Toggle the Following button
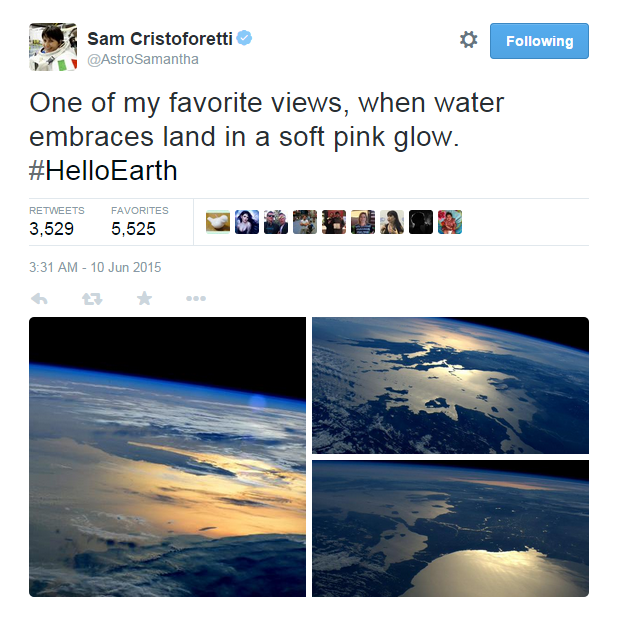The height and width of the screenshot is (624, 620). pyautogui.click(x=539, y=41)
